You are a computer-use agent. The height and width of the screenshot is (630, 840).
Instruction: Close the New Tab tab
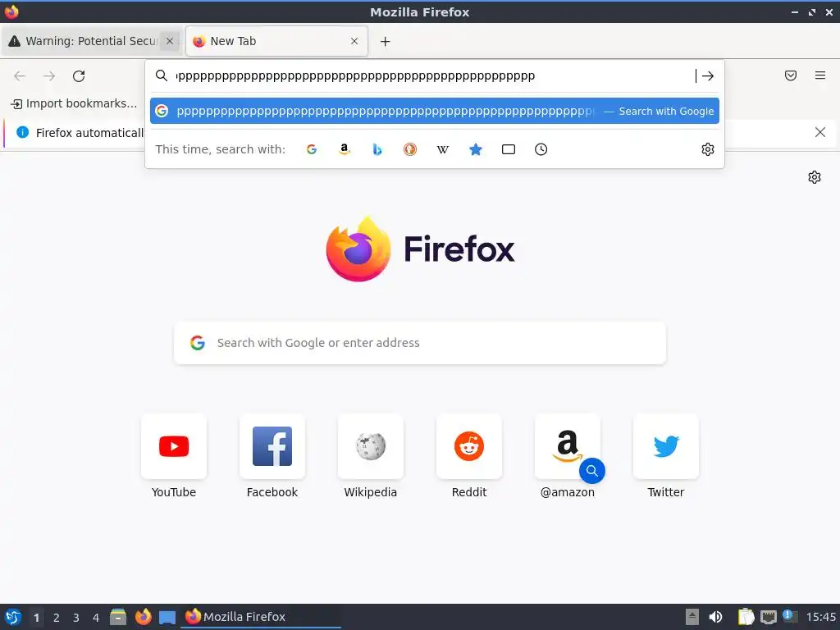pyautogui.click(x=354, y=41)
